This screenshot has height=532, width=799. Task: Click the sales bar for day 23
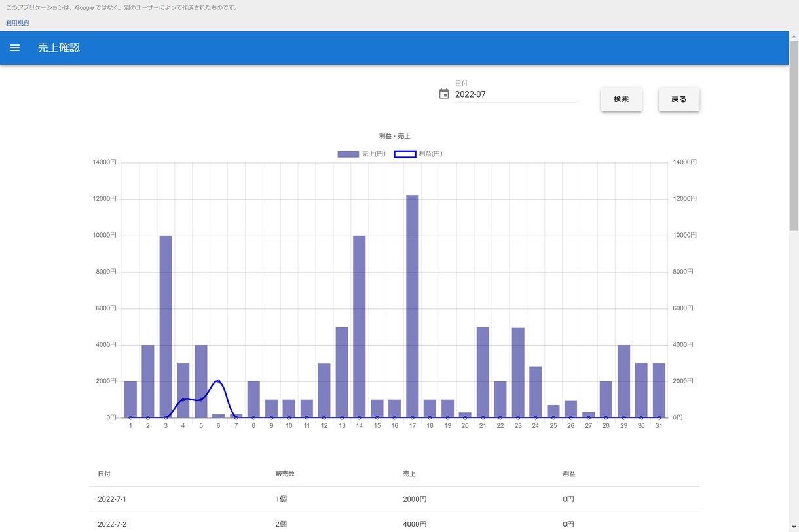tap(518, 372)
